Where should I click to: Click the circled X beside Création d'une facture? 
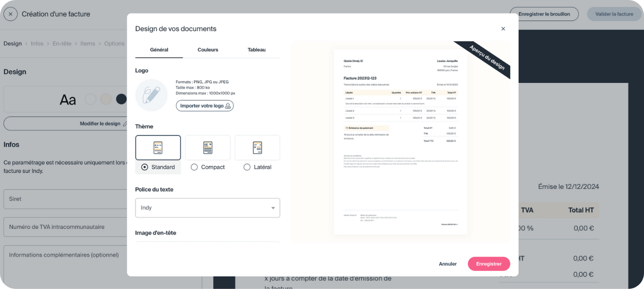tap(10, 14)
